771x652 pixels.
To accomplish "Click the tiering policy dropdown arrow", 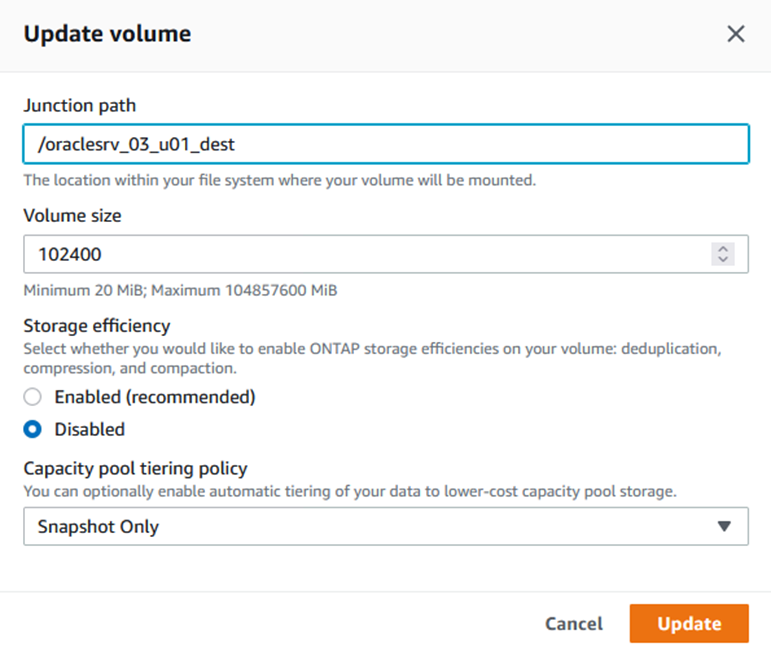I will click(x=725, y=526).
